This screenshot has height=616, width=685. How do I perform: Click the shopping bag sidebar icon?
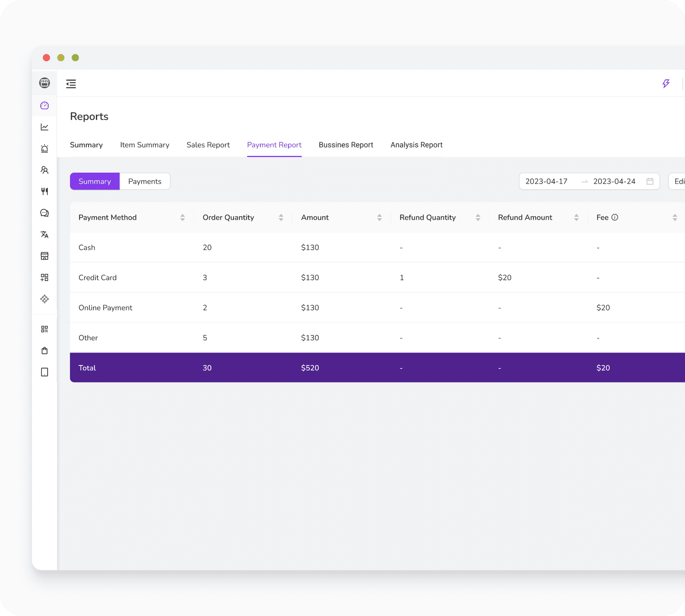point(45,351)
